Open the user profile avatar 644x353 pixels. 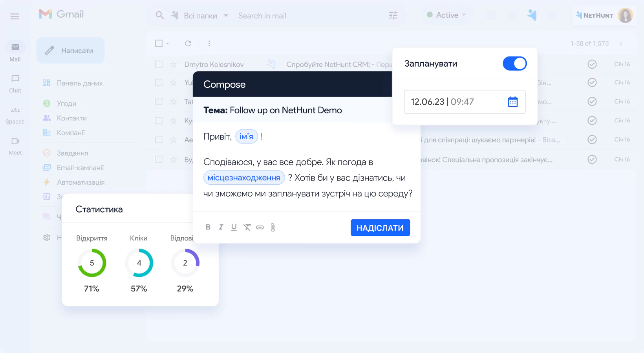625,15
